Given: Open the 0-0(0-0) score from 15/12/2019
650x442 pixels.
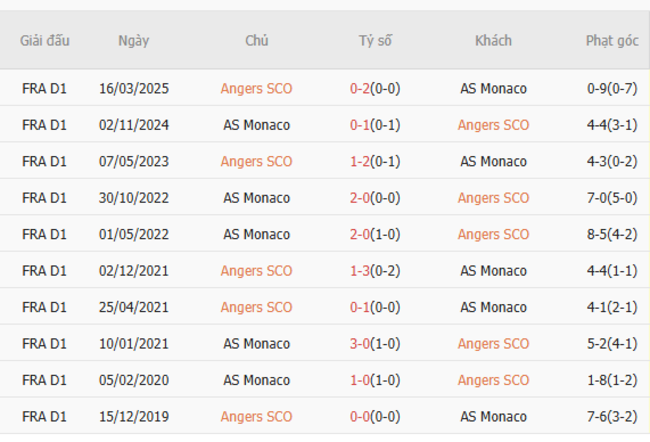Looking at the screenshot, I should pyautogui.click(x=375, y=417).
